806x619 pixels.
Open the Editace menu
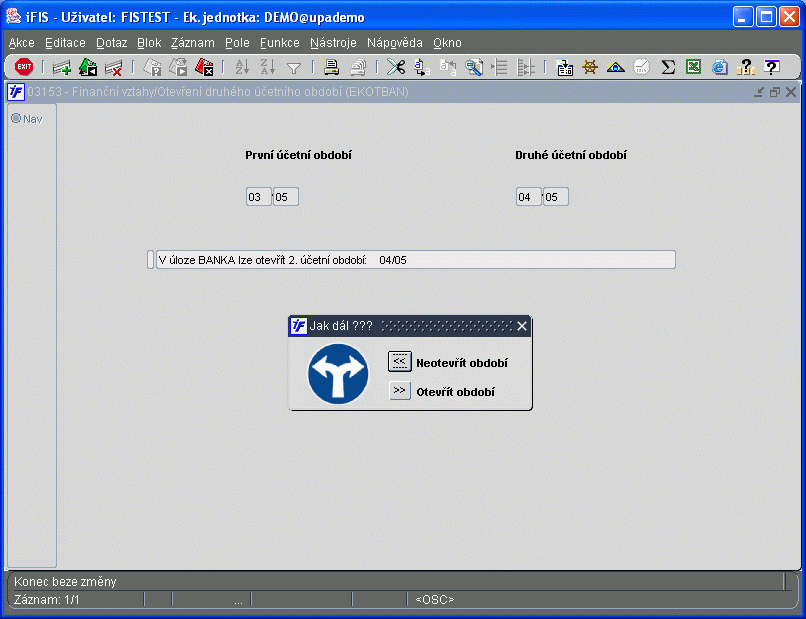[65, 43]
